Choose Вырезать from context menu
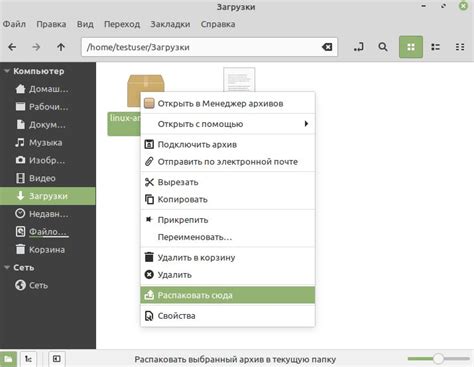474x367 pixels. pos(228,182)
